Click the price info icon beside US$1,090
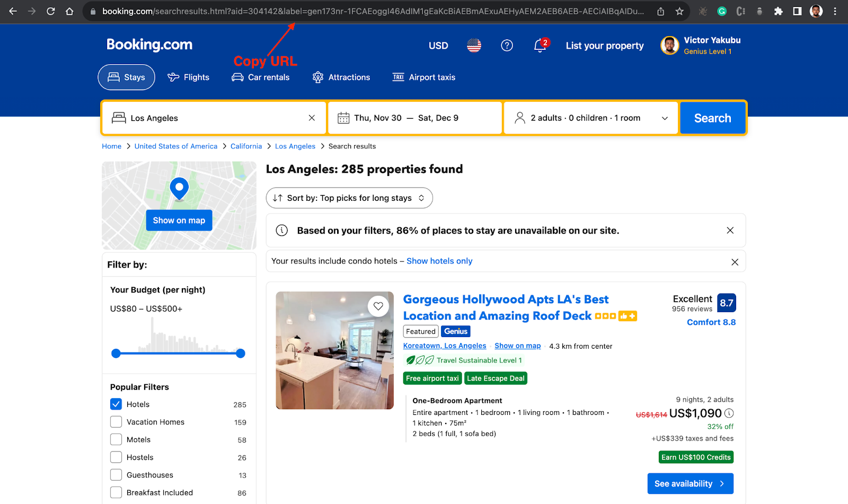The image size is (848, 504). (x=729, y=413)
